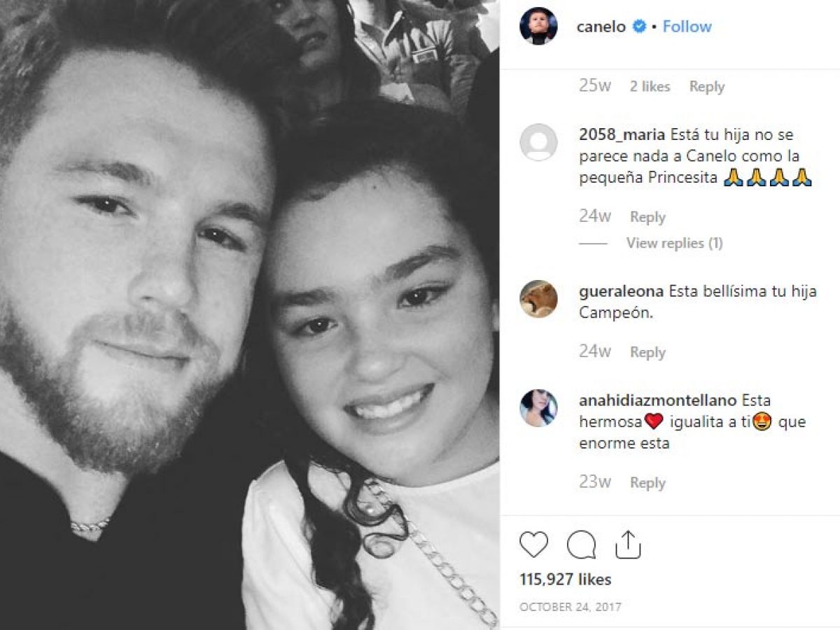This screenshot has height=630, width=840.
Task: Click the black and white selfie photo
Action: [x=250, y=315]
